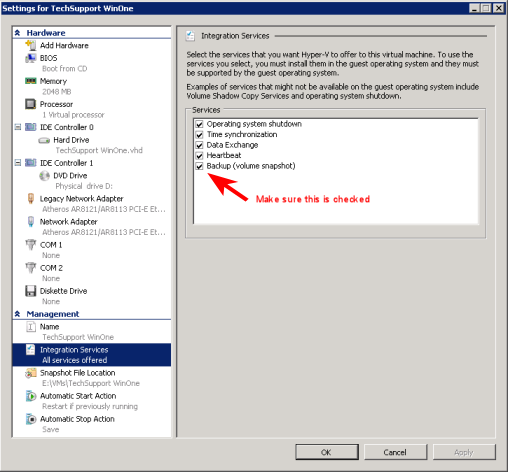The height and width of the screenshot is (472, 508).
Task: Collapse the Hardware section
Action: click(x=17, y=33)
